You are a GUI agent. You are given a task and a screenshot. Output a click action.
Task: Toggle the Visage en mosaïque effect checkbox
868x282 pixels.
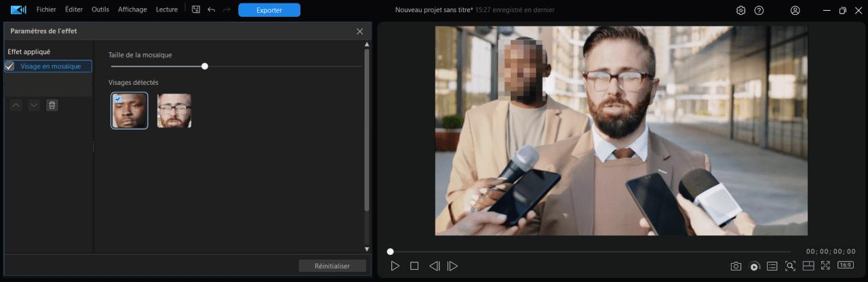point(9,66)
